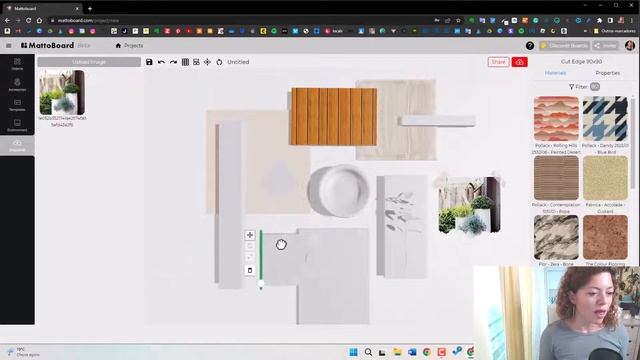Click the Discover Boards button

click(x=564, y=46)
